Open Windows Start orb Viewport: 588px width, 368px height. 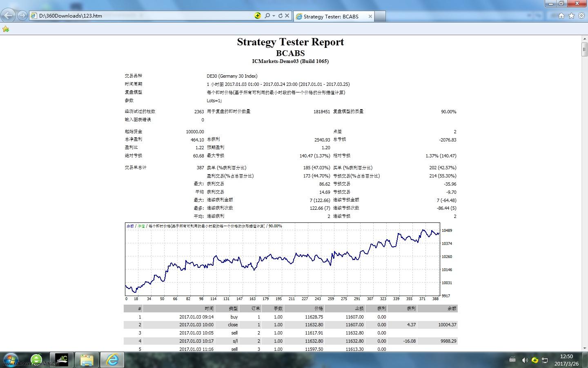11,360
